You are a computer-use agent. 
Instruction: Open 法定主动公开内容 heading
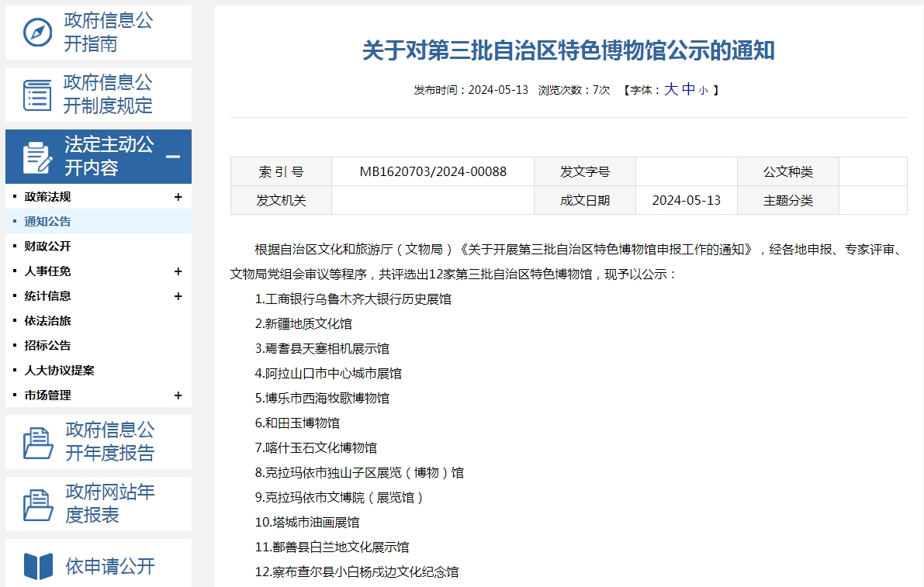click(x=109, y=156)
